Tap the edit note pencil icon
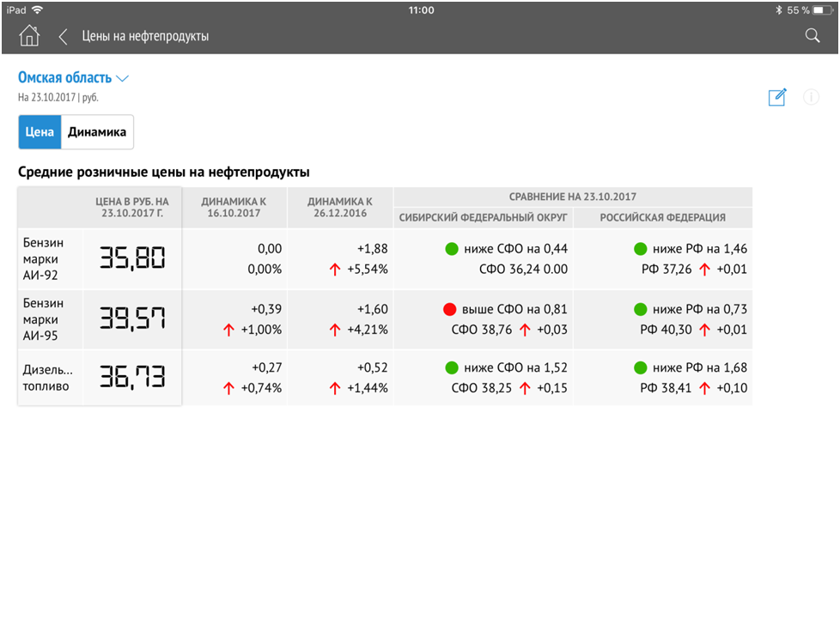Image resolution: width=840 pixels, height=631 pixels. (777, 97)
